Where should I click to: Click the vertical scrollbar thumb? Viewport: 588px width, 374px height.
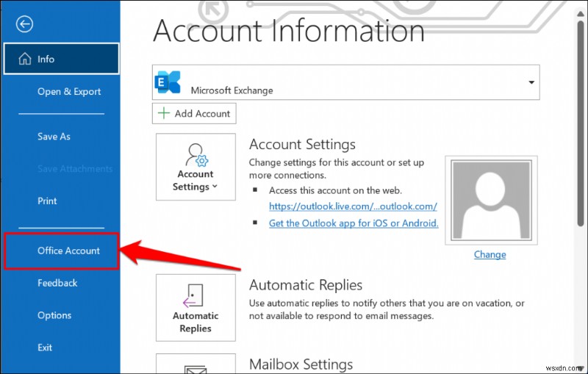point(581,123)
